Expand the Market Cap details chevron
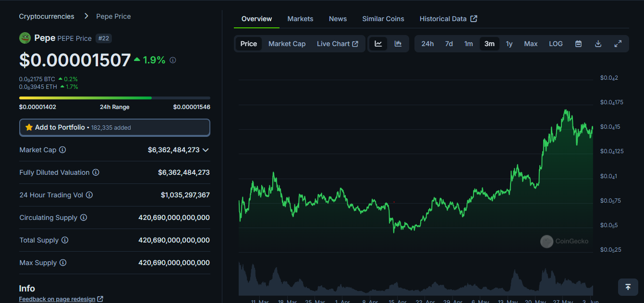Image resolution: width=644 pixels, height=303 pixels. (206, 150)
